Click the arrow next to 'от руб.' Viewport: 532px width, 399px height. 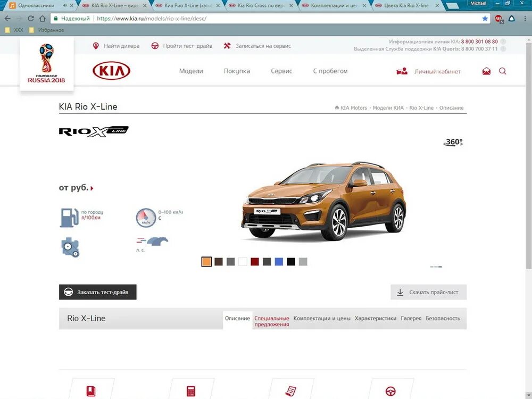[92, 188]
